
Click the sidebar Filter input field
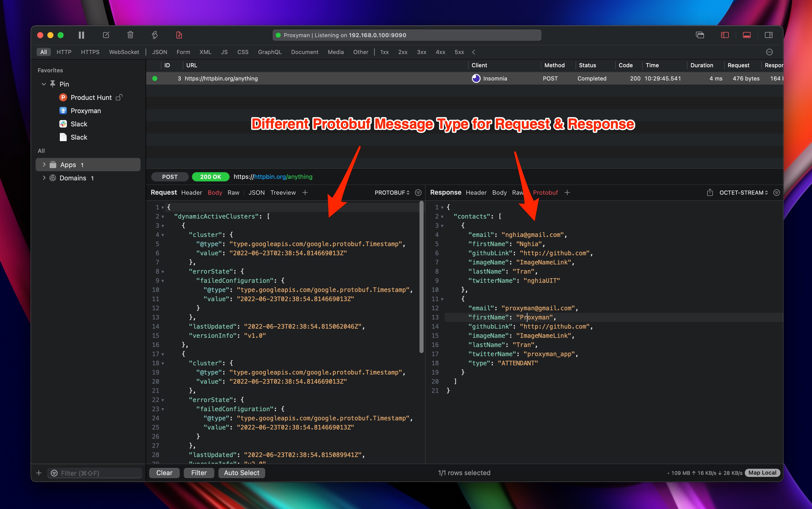(97, 473)
